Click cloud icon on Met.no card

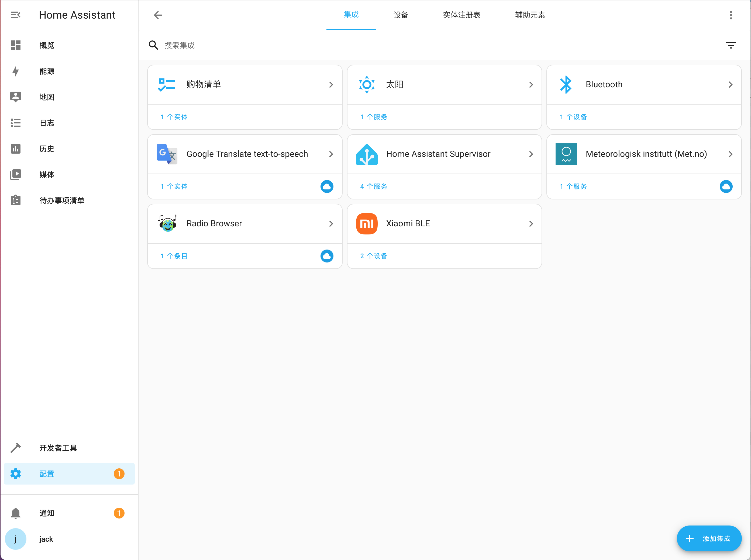click(x=726, y=186)
